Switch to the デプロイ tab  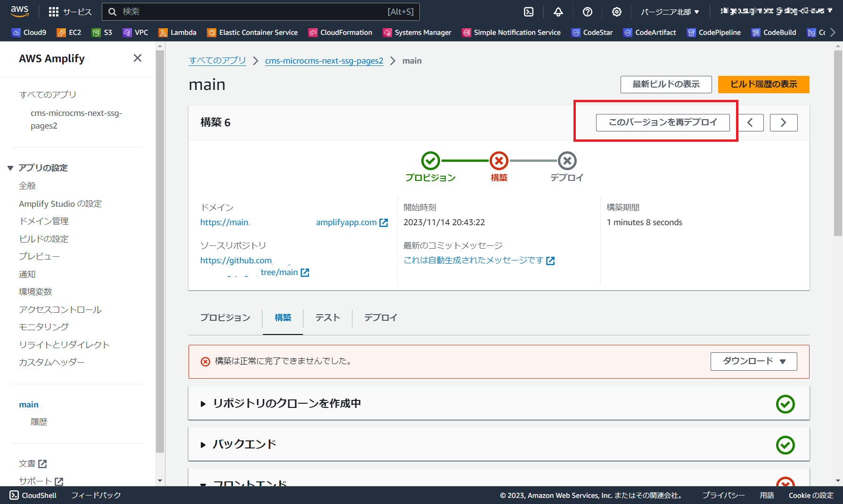click(x=380, y=317)
